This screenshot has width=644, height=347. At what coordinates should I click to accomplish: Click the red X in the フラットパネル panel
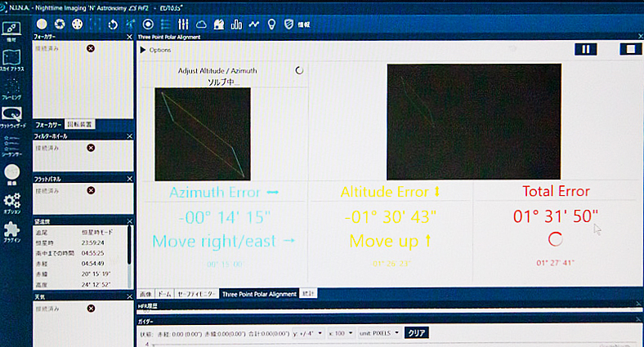point(92,190)
